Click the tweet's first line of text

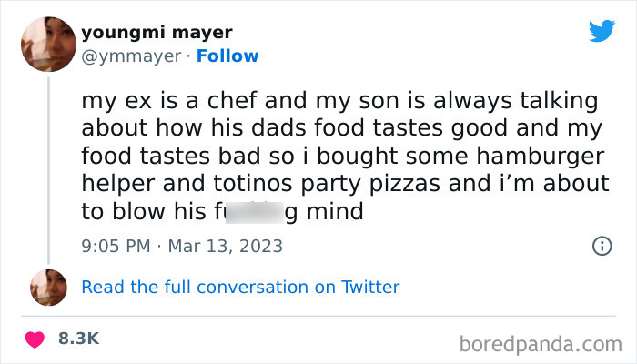coord(338,98)
